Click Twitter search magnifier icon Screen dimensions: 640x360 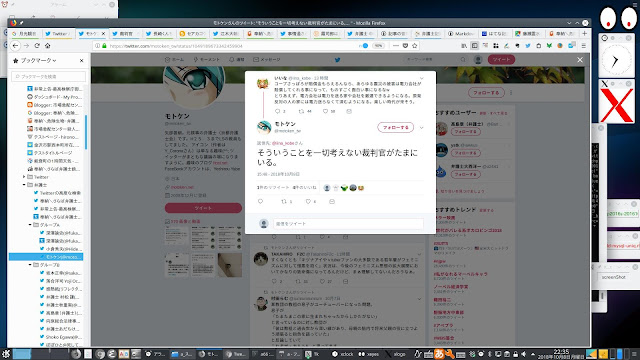click(x=463, y=60)
